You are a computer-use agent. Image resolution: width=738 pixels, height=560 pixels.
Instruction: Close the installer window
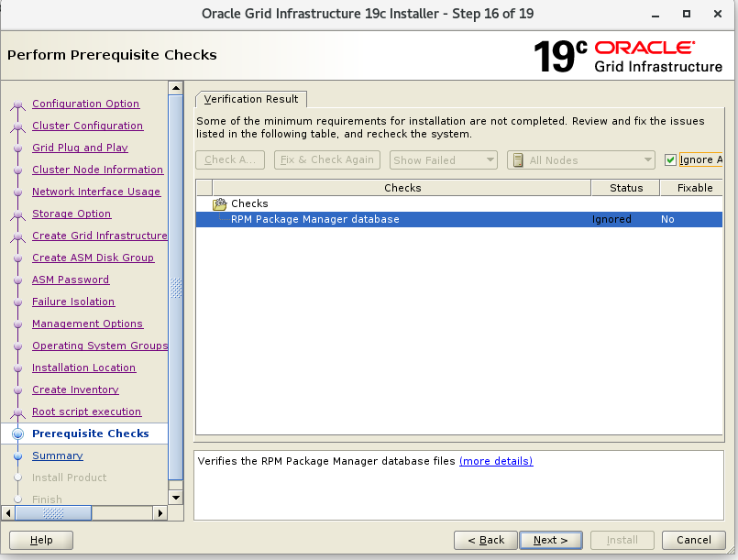point(718,14)
